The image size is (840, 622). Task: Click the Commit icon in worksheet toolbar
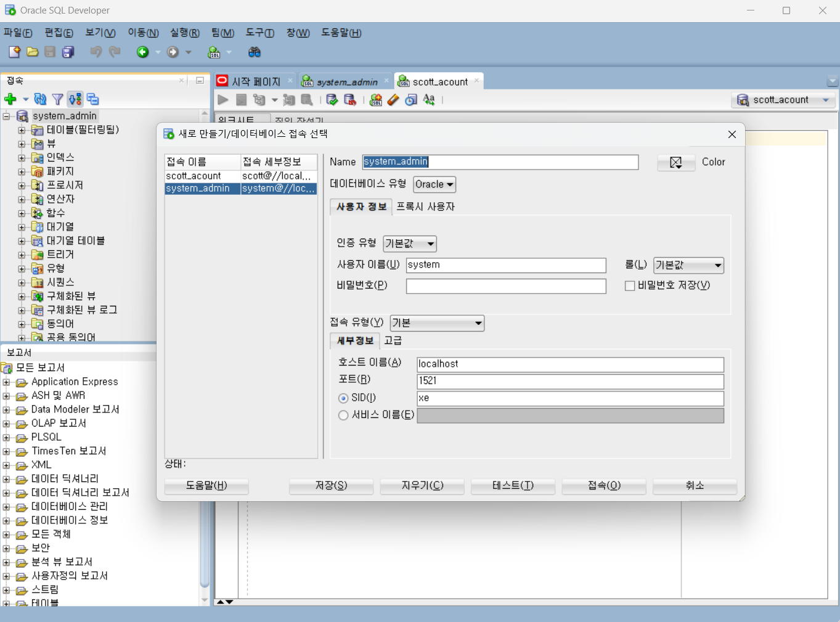pyautogui.click(x=332, y=100)
